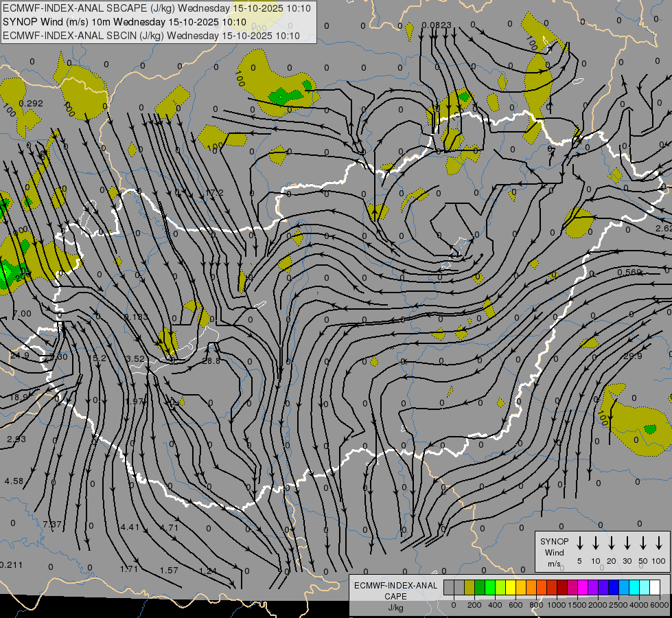Select the bright magenta legend swatch
Viewport: 672px width, 618px height.
(x=583, y=588)
